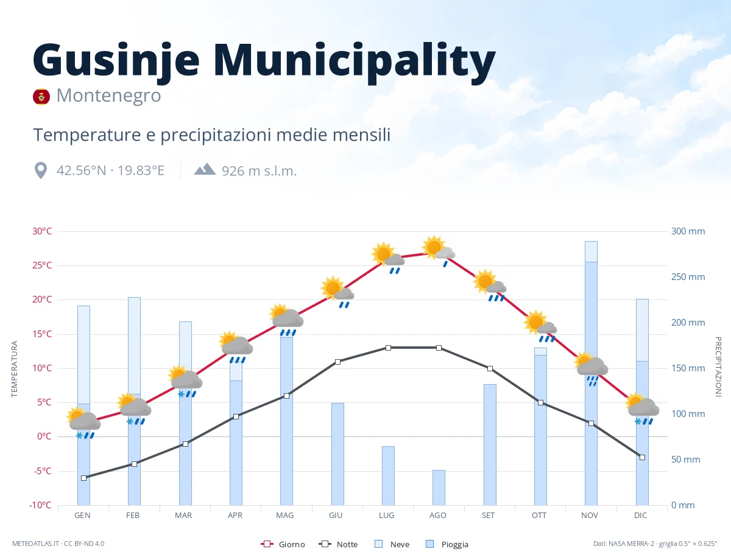
Task: Click the PRECIPITAZIONI axis title
Action: pyautogui.click(x=718, y=366)
